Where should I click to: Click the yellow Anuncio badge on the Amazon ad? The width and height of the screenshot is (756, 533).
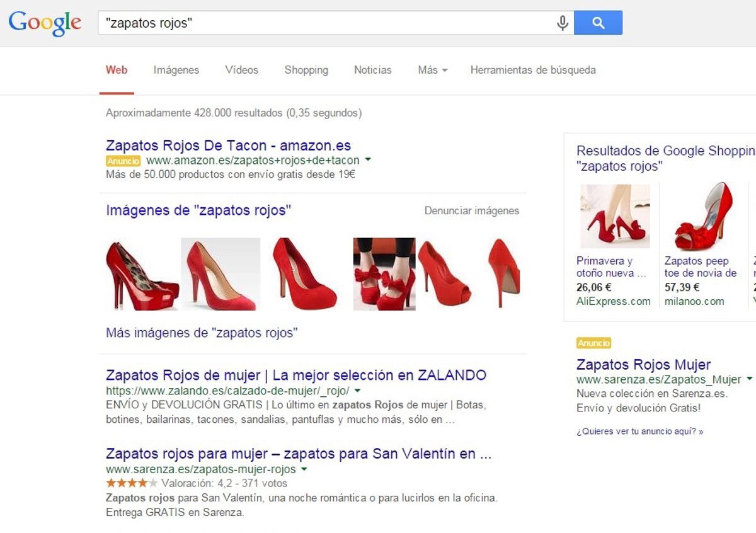[x=122, y=161]
